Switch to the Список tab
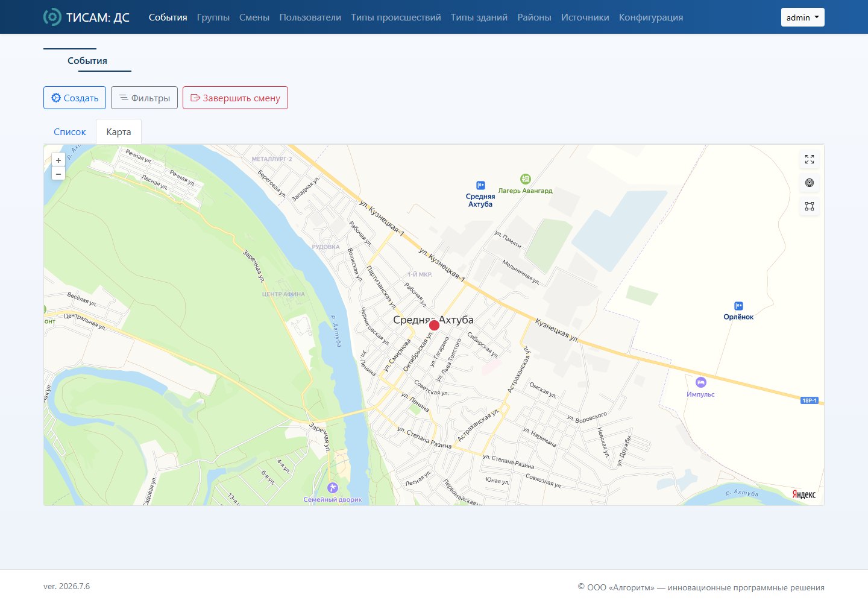Viewport: 868px width, 603px height. [x=70, y=132]
